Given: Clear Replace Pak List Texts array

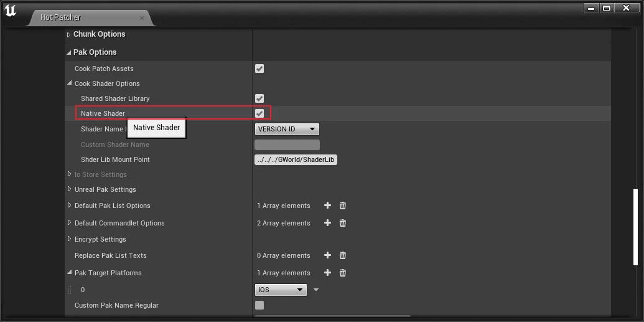Looking at the screenshot, I should tap(342, 255).
